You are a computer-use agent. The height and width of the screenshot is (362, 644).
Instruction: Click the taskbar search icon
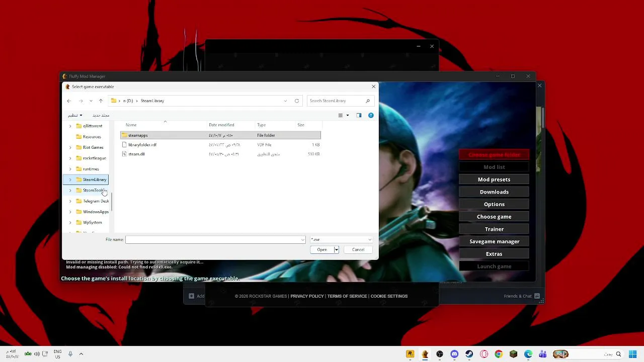618,354
